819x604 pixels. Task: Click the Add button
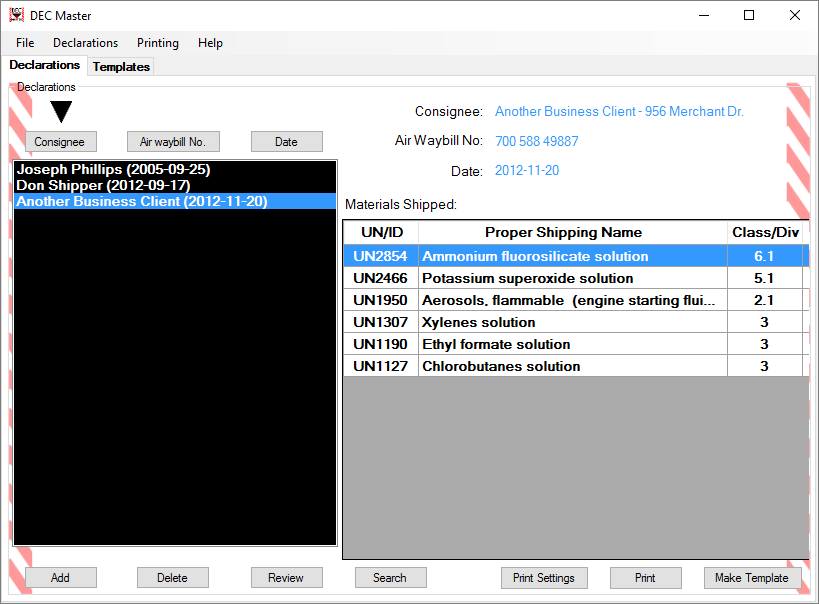point(61,577)
